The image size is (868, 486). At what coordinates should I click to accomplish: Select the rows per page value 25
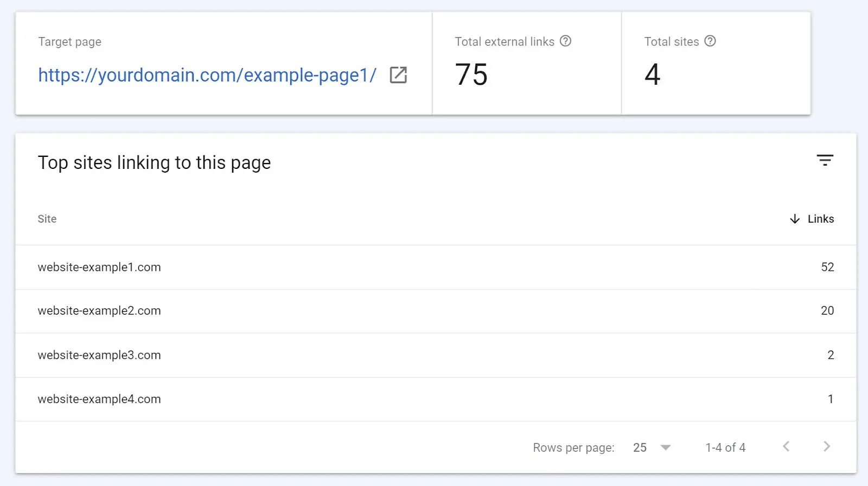click(640, 447)
